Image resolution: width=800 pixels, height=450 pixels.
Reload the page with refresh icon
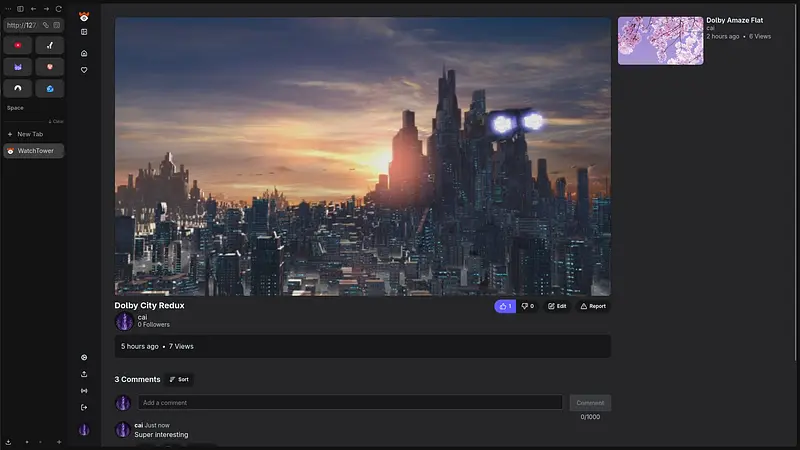[x=59, y=8]
